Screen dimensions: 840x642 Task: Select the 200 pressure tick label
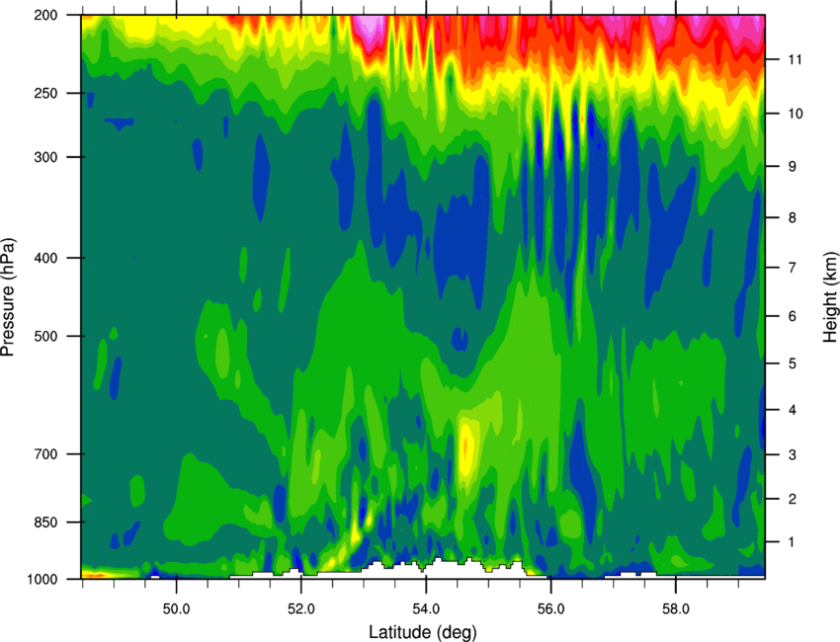click(45, 15)
